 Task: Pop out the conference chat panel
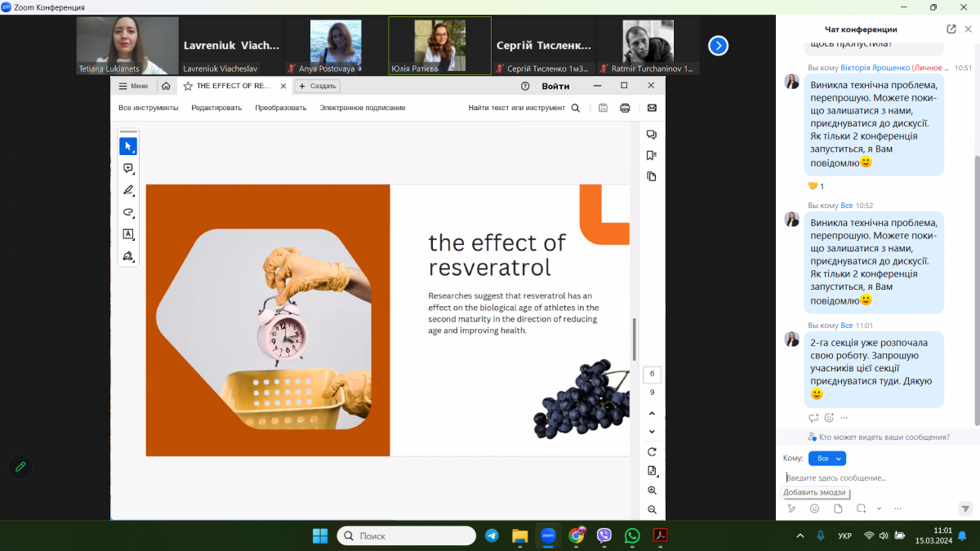coord(951,29)
